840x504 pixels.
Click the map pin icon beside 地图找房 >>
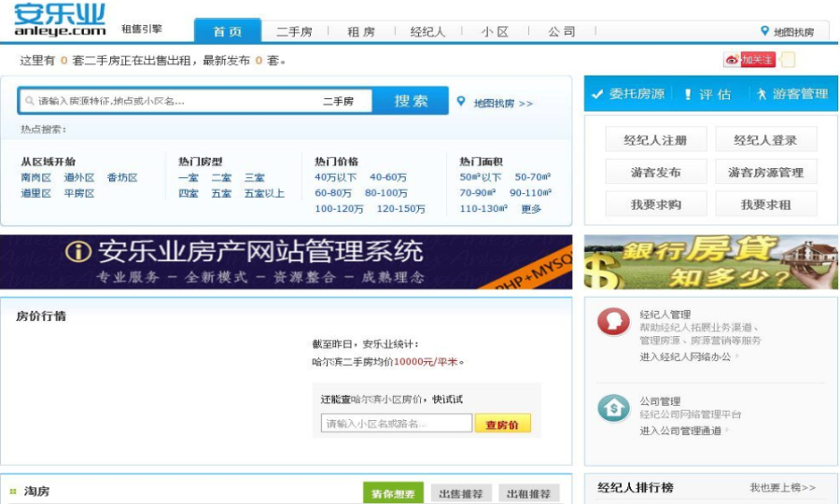[x=461, y=101]
